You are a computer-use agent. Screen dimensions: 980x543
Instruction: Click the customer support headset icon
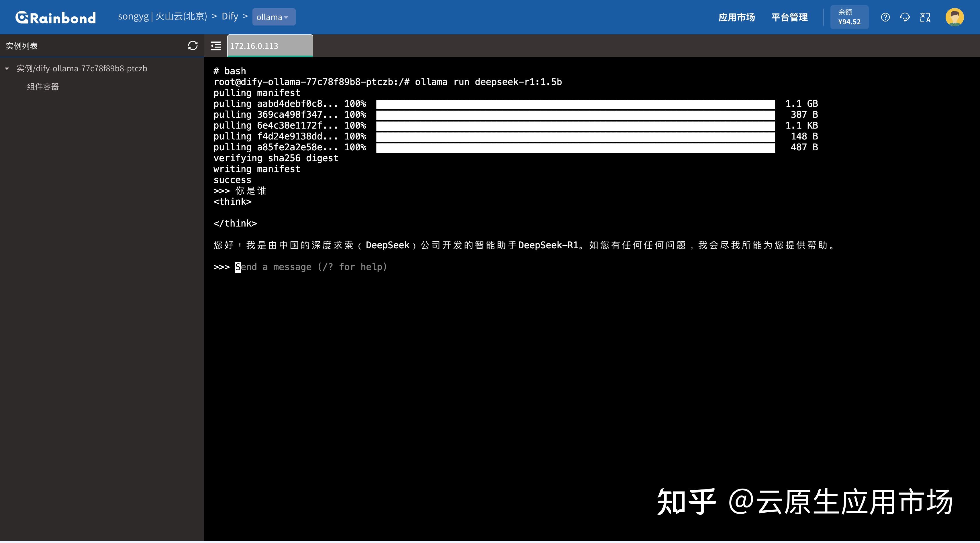[x=905, y=17]
